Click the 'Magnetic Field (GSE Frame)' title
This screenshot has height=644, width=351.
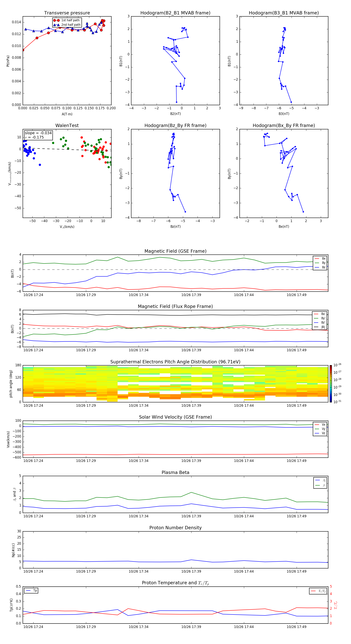(x=175, y=251)
